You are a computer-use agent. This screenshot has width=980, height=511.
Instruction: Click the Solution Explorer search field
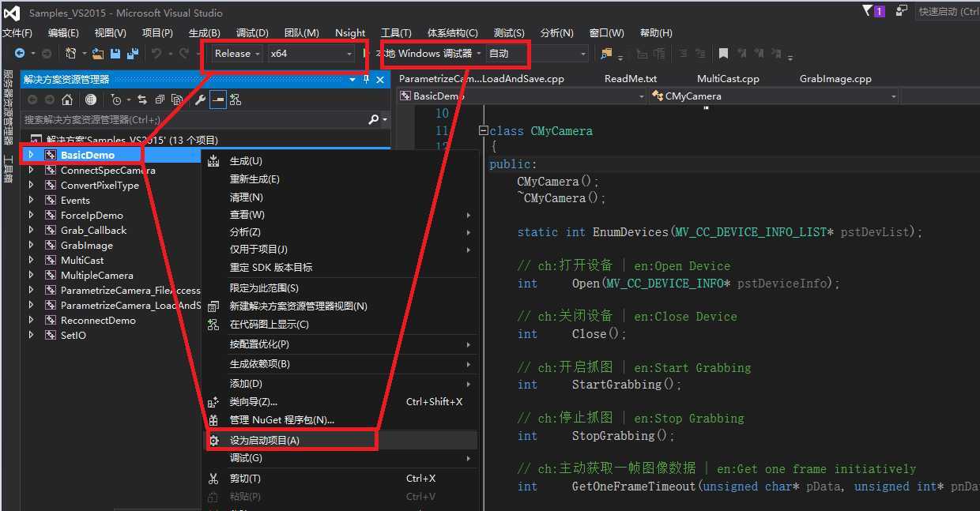[195, 120]
